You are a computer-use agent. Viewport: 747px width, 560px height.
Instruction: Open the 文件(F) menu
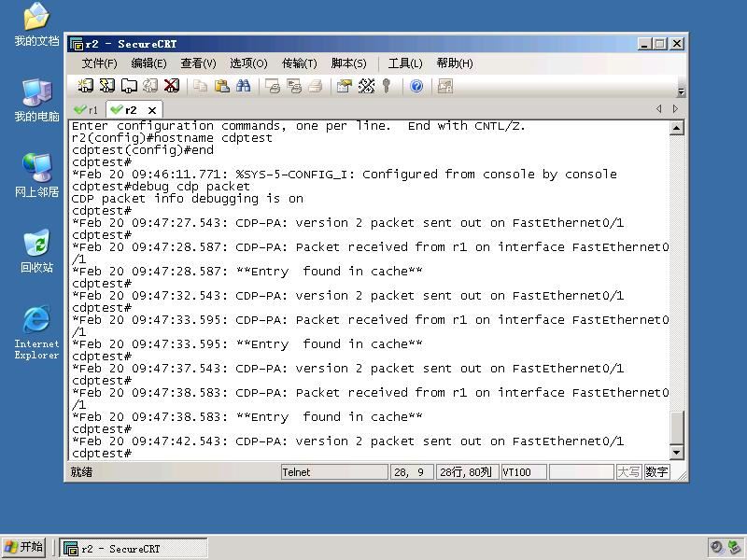point(99,63)
